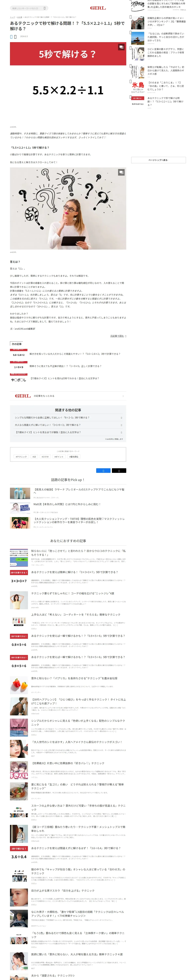This screenshot has width=196, height=980.
Task: Click the search keyword input field
Action: [x=26, y=8]
